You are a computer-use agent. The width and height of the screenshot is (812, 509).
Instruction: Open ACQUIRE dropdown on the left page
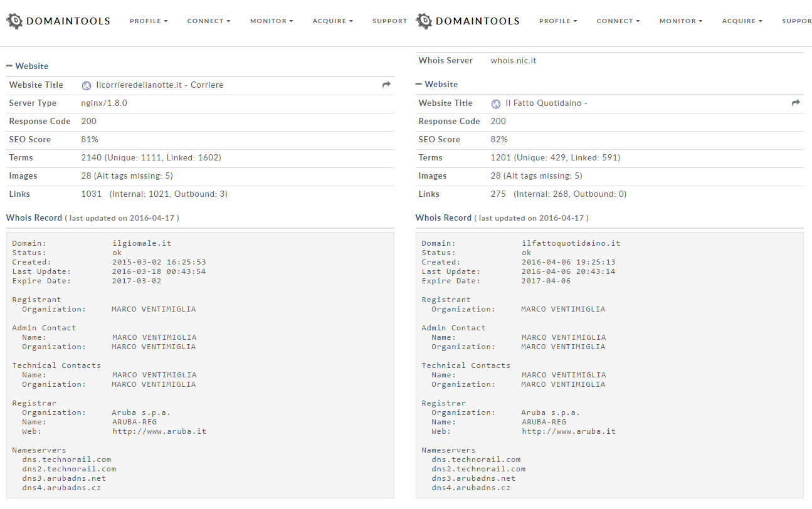[333, 21]
